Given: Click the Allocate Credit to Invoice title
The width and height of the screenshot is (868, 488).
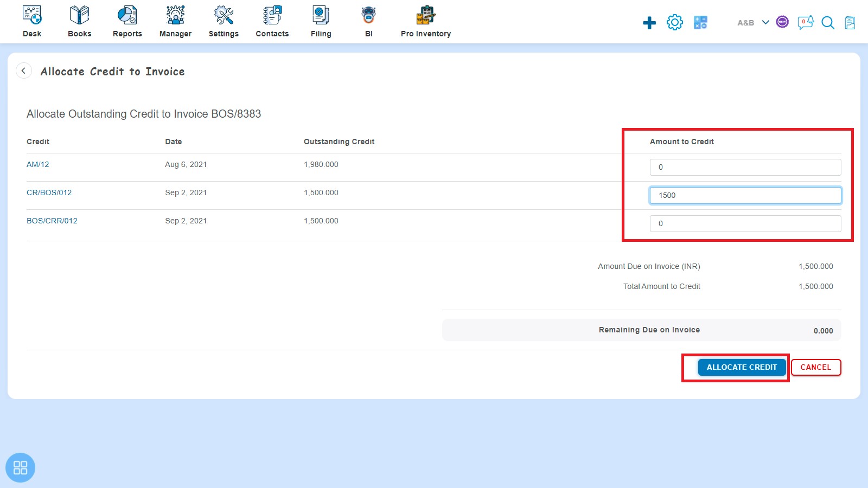Looking at the screenshot, I should (x=113, y=72).
